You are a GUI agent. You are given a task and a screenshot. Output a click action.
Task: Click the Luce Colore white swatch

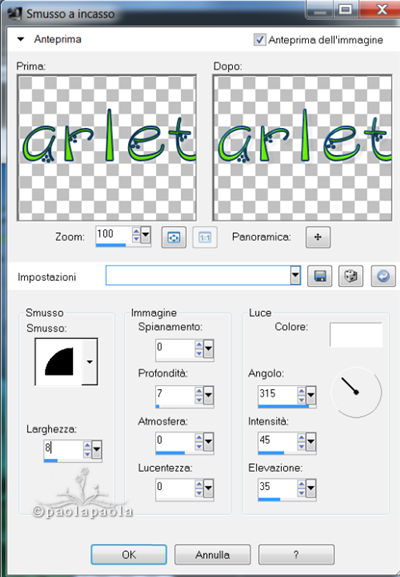[356, 334]
